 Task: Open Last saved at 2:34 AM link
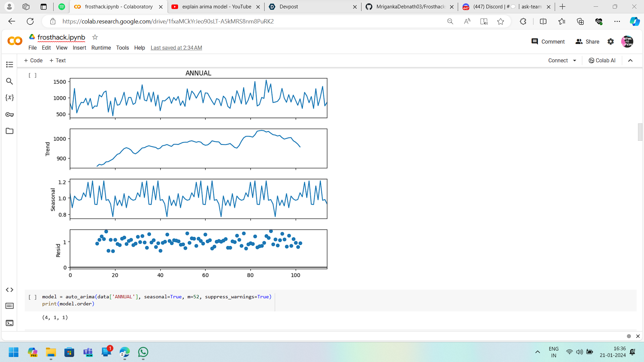[176, 48]
